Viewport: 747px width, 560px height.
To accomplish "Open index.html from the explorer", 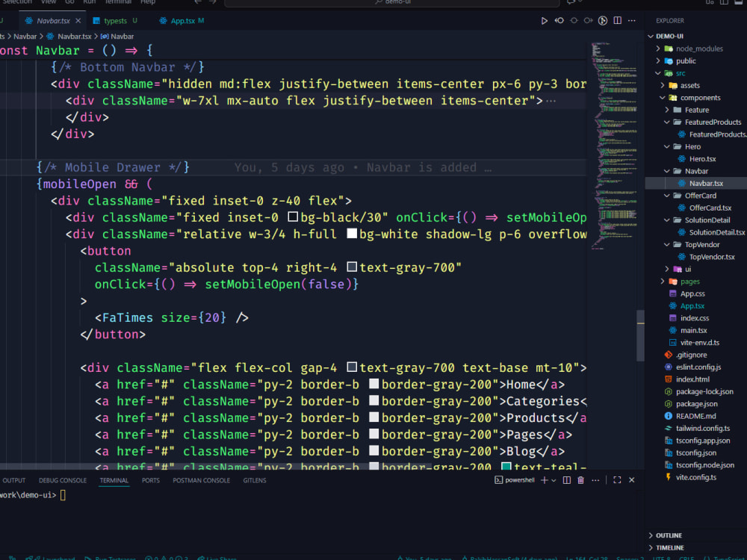I will (x=692, y=379).
